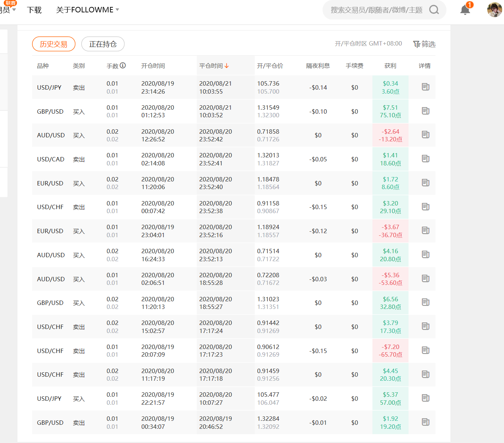The width and height of the screenshot is (504, 443).
Task: Click the info icon beside 手数
Action: 123,66
